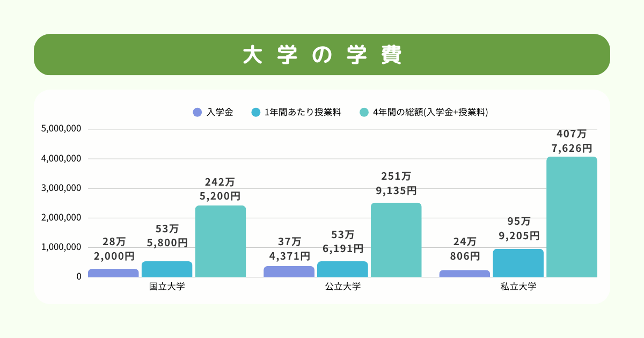This screenshot has width=644, height=338.
Task: Click the blue 1年間あたり授業料 legend dot
Action: pyautogui.click(x=255, y=112)
